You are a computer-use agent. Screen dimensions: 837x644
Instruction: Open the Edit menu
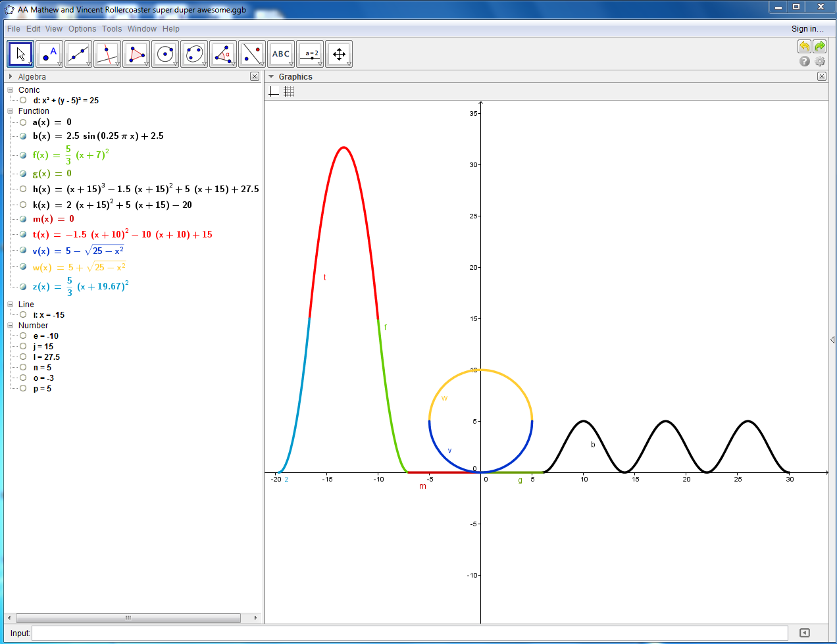point(34,29)
